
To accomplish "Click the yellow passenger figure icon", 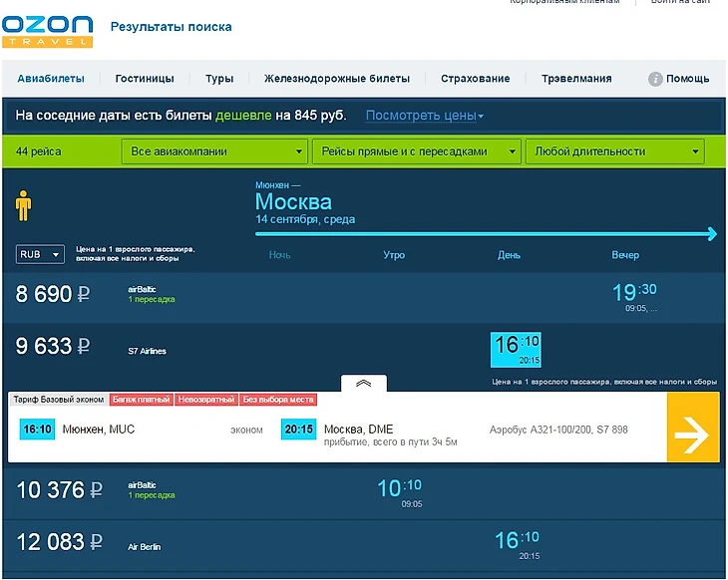I will click(24, 204).
